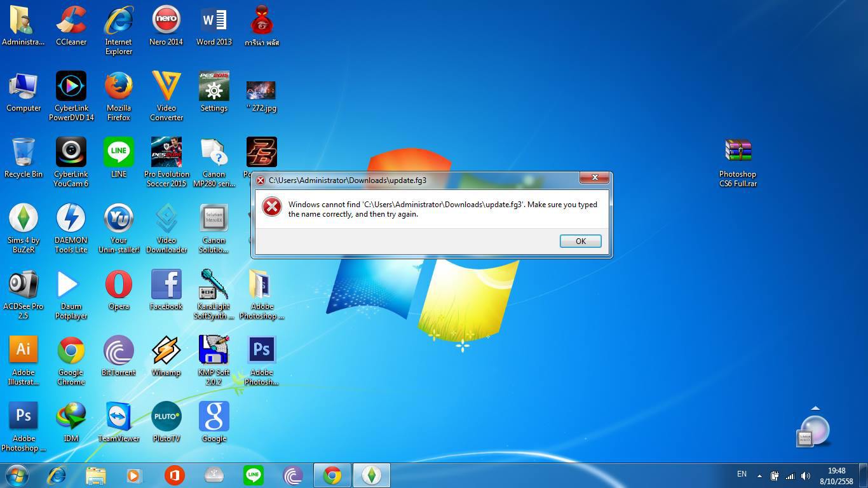Select TeamViewer desktop shortcut
The height and width of the screenshot is (488, 868).
click(119, 423)
